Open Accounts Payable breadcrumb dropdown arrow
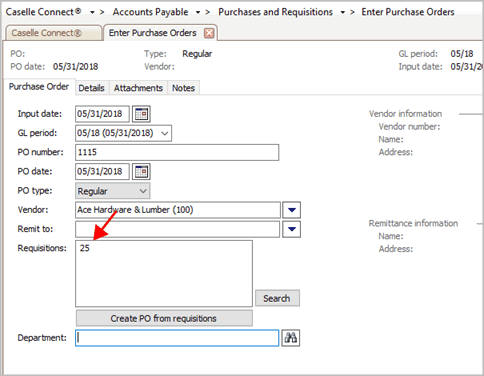 click(x=198, y=12)
